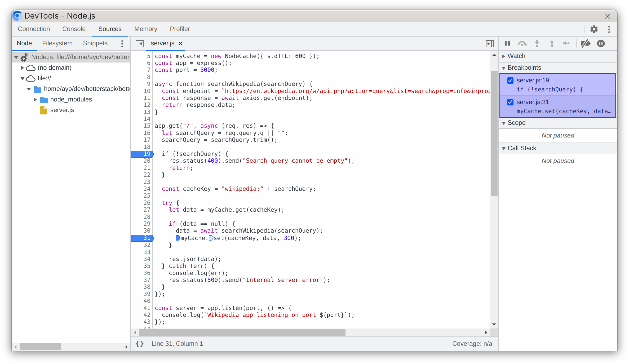This screenshot has height=364, width=629.
Task: Disable the server.js:31 breakpoint checkbox
Action: tap(510, 102)
